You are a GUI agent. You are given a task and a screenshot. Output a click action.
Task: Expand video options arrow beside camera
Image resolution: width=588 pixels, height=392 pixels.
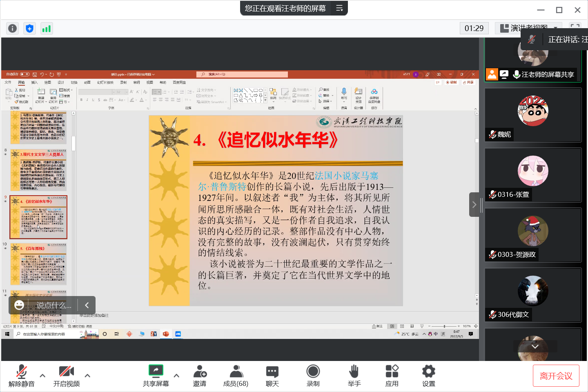87,376
